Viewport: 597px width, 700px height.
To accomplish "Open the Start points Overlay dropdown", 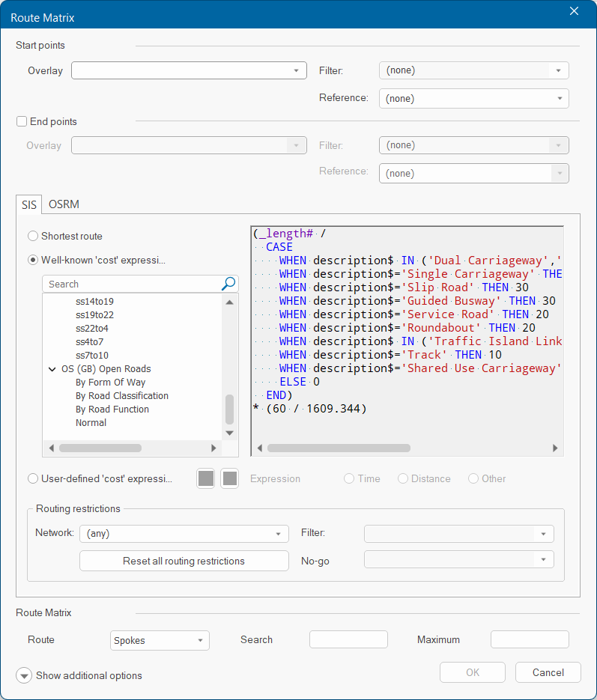I will pos(189,70).
